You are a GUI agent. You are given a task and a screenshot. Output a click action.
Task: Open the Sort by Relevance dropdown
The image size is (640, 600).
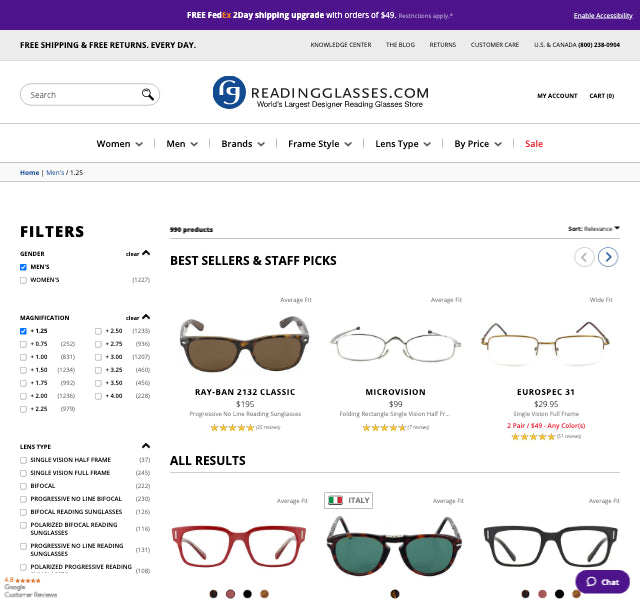[594, 229]
